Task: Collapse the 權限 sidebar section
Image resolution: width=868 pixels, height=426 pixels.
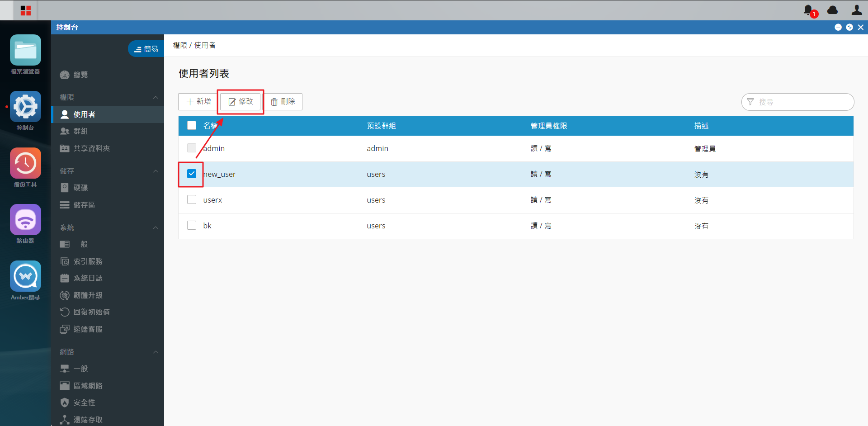Action: pyautogui.click(x=156, y=97)
